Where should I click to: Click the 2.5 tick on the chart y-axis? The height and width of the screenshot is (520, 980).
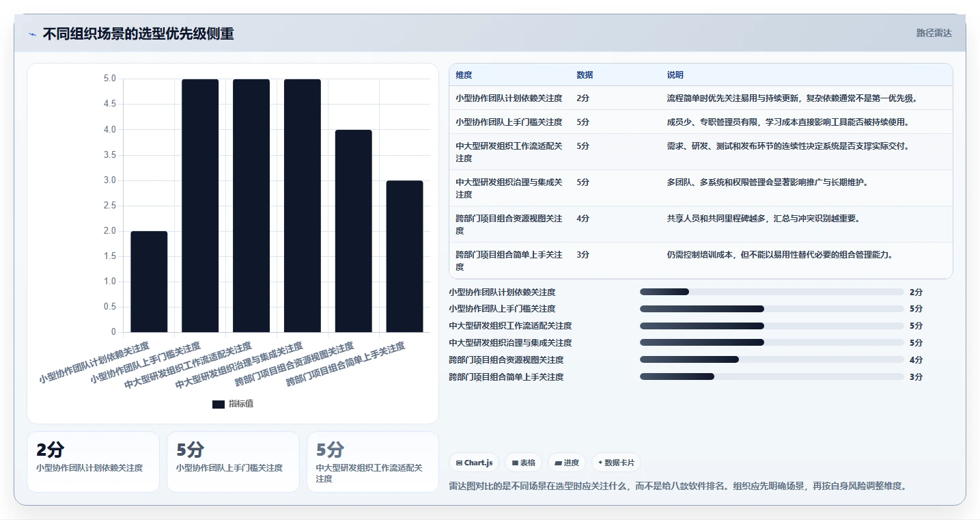pos(109,206)
